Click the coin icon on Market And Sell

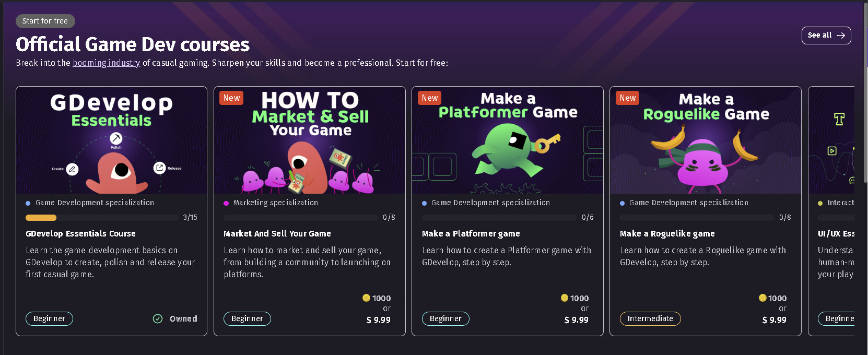pos(366,298)
